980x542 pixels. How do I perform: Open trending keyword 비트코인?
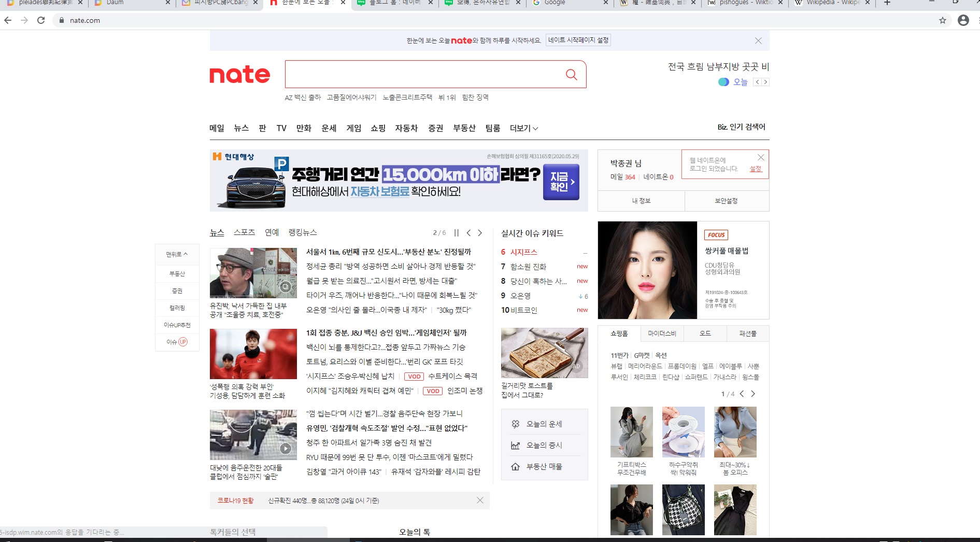coord(523,310)
